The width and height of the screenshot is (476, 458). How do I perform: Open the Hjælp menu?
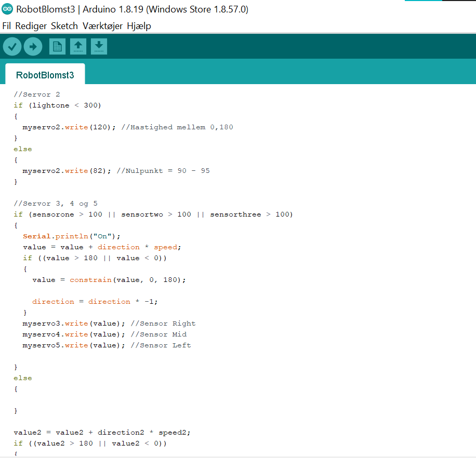[x=139, y=26]
